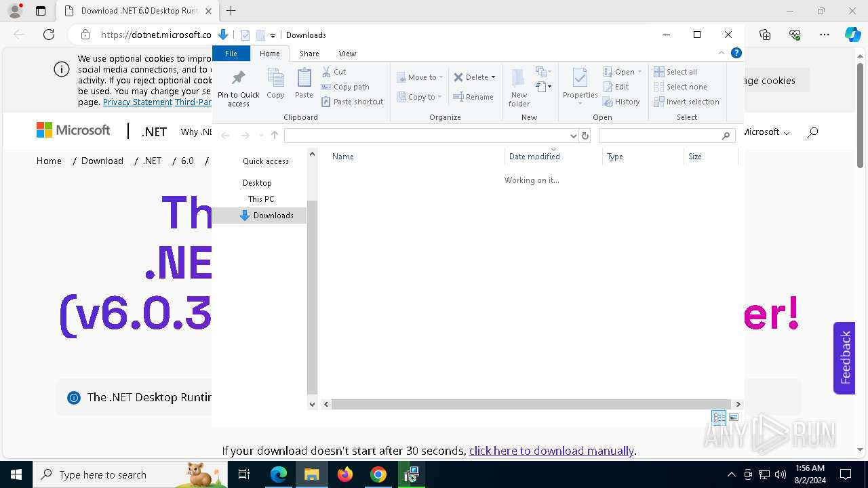Open Edge settings and more menu
Screen dimensions: 868x488
point(825,35)
